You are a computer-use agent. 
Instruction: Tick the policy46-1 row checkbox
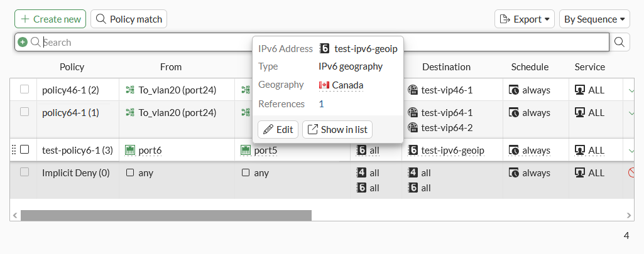click(x=25, y=90)
